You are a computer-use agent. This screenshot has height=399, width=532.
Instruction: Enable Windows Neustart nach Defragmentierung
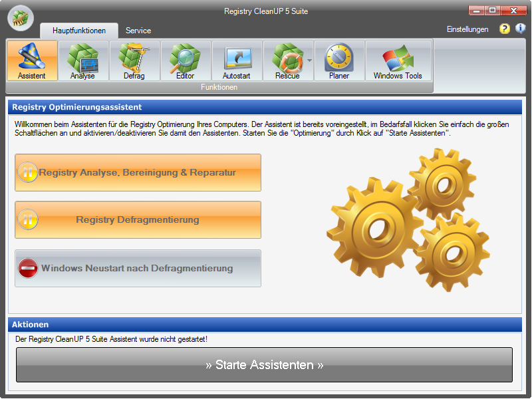click(138, 268)
